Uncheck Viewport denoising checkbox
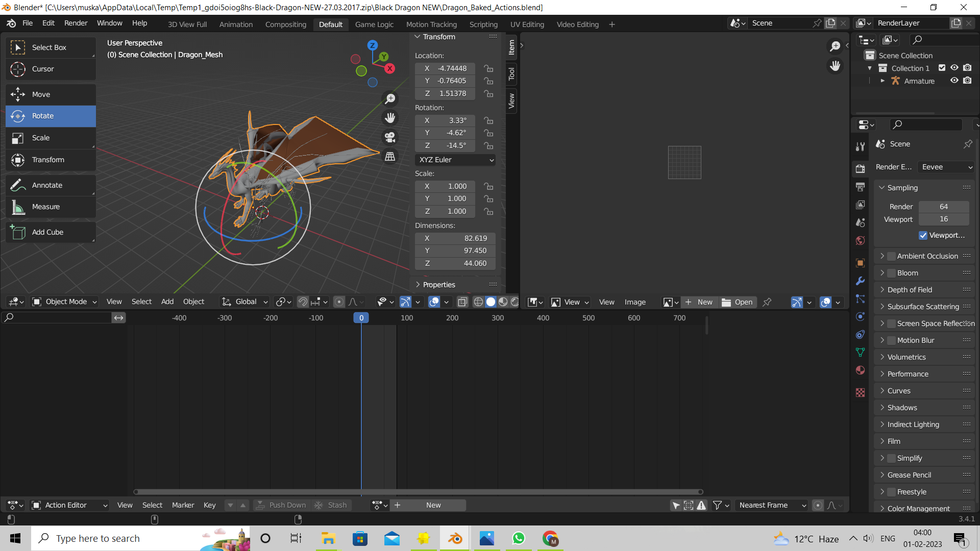The image size is (980, 551). 923,235
